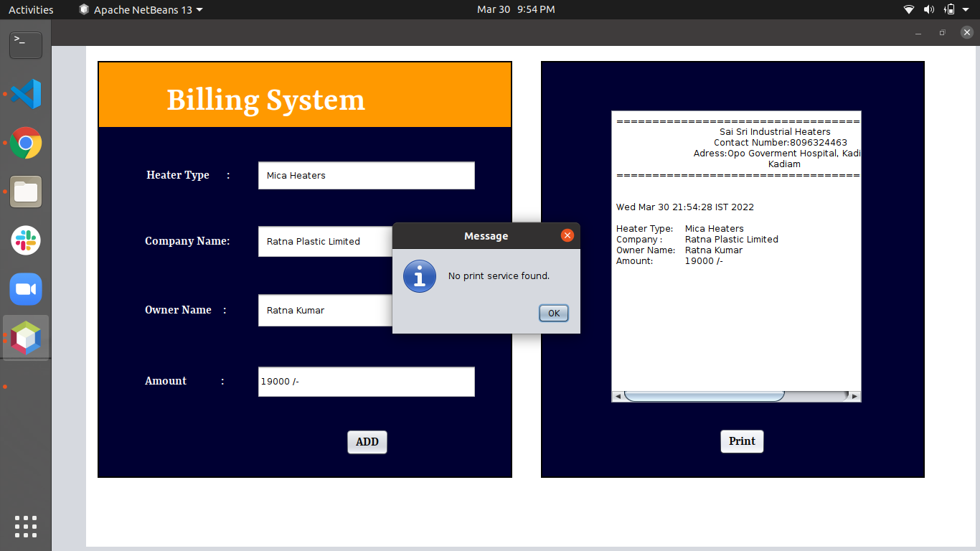
Task: Click the volume icon in the top bar
Action: pyautogui.click(x=930, y=9)
